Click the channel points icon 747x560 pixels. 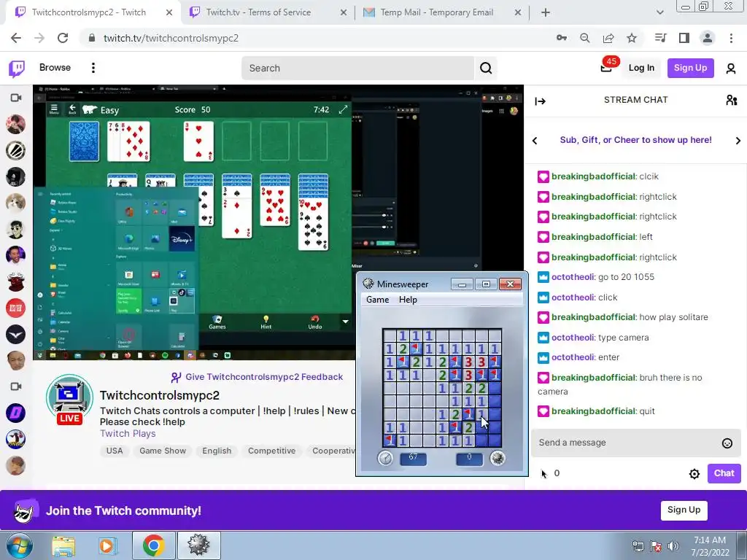click(x=544, y=473)
